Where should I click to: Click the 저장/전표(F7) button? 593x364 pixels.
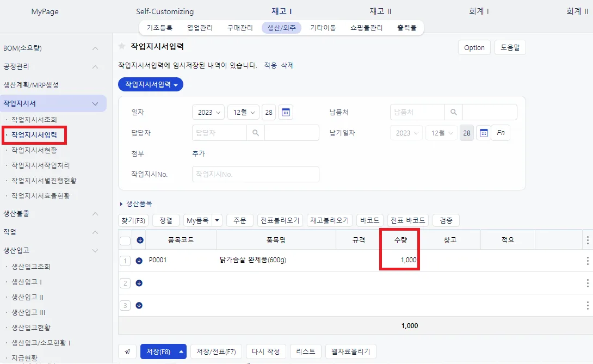pyautogui.click(x=216, y=351)
